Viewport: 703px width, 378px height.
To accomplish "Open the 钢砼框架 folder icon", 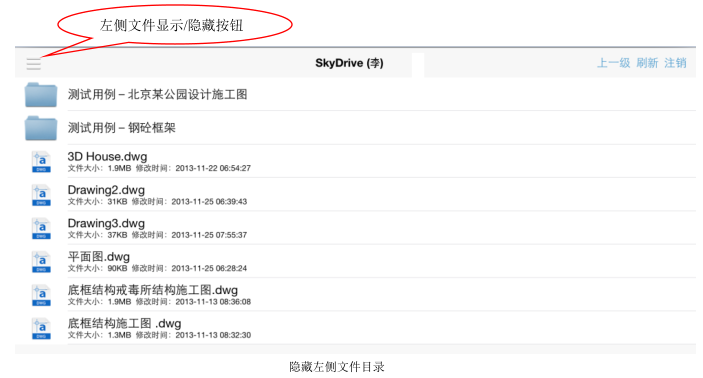I will [x=41, y=128].
